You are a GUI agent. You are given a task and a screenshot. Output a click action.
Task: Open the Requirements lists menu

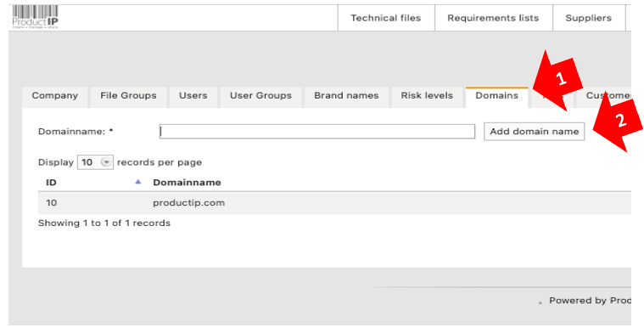tap(493, 18)
